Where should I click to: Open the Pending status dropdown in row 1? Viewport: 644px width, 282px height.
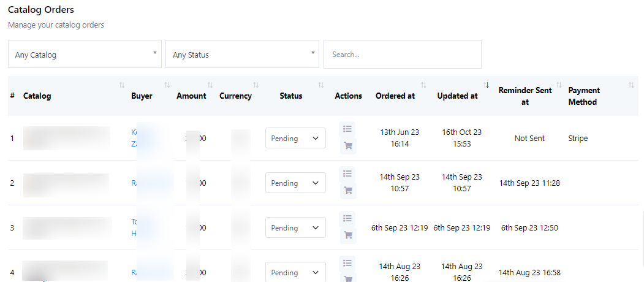pos(295,139)
